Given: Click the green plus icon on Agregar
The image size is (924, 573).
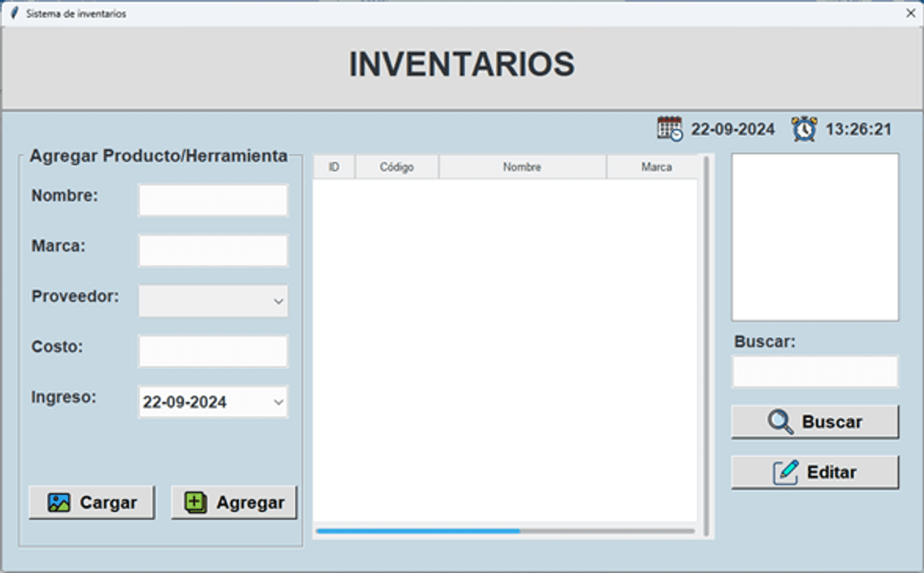Looking at the screenshot, I should (x=196, y=503).
